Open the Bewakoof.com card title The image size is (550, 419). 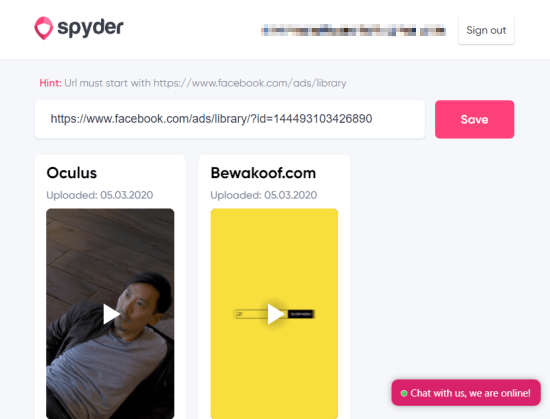coord(263,173)
